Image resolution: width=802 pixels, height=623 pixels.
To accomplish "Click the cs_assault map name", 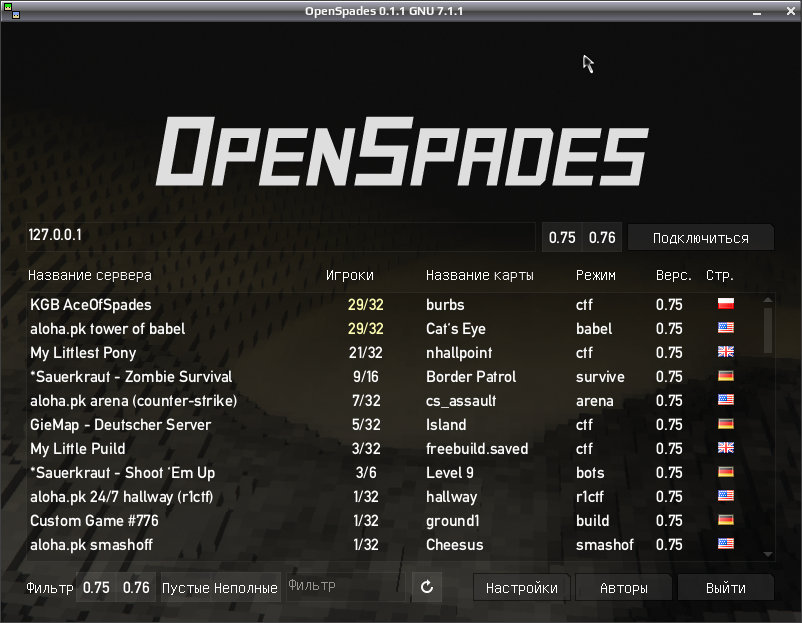I will coord(461,401).
